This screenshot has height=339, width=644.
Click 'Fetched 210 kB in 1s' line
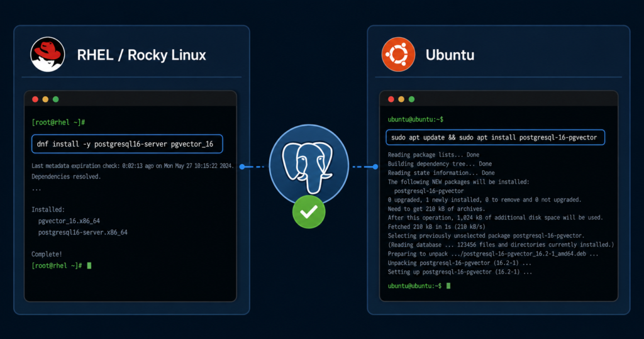point(436,227)
